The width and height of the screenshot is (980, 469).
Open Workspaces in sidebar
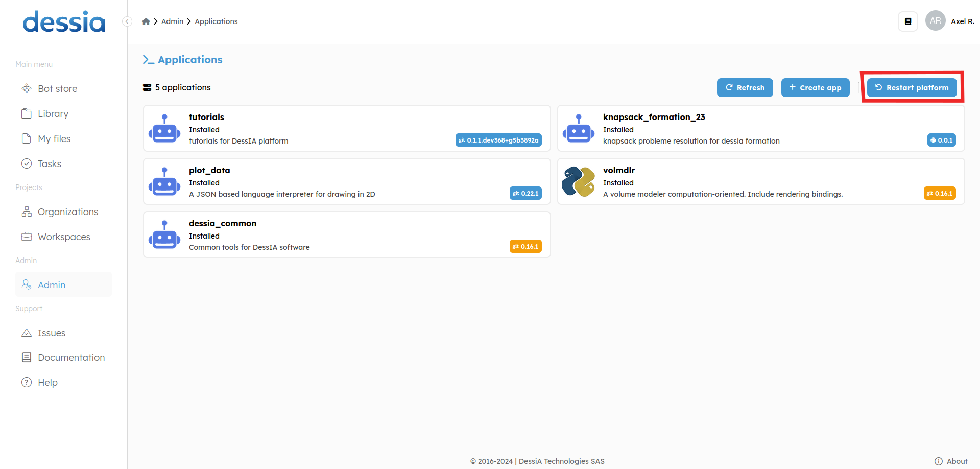click(x=63, y=237)
